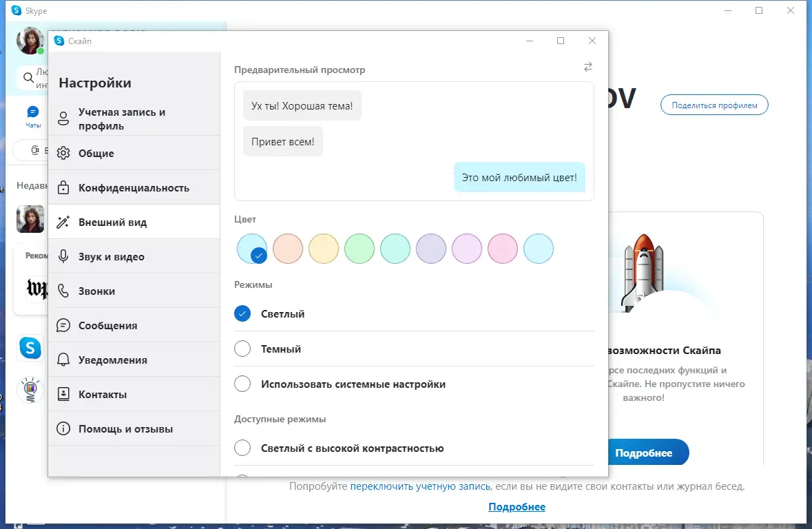Close the main Skype window
The height and width of the screenshot is (529, 812).
[790, 10]
